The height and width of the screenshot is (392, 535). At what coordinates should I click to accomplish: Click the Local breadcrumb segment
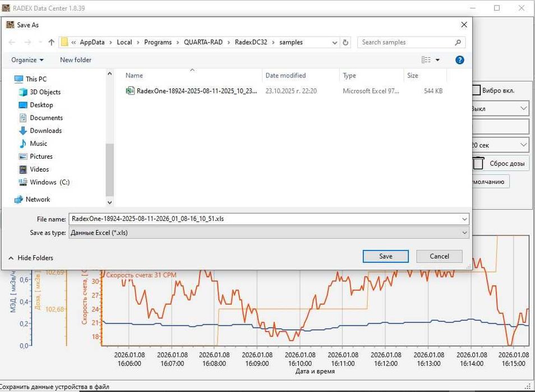click(124, 42)
